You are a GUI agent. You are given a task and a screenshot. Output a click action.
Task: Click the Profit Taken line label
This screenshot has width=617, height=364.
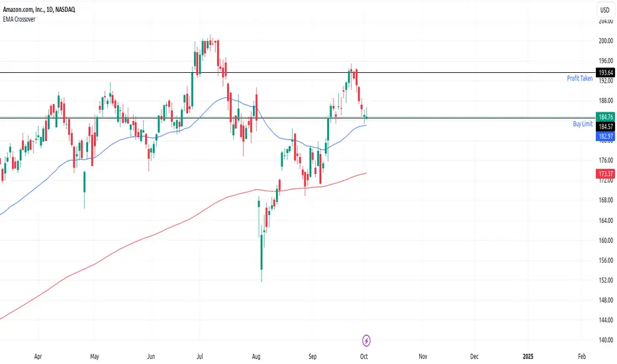[x=580, y=78]
